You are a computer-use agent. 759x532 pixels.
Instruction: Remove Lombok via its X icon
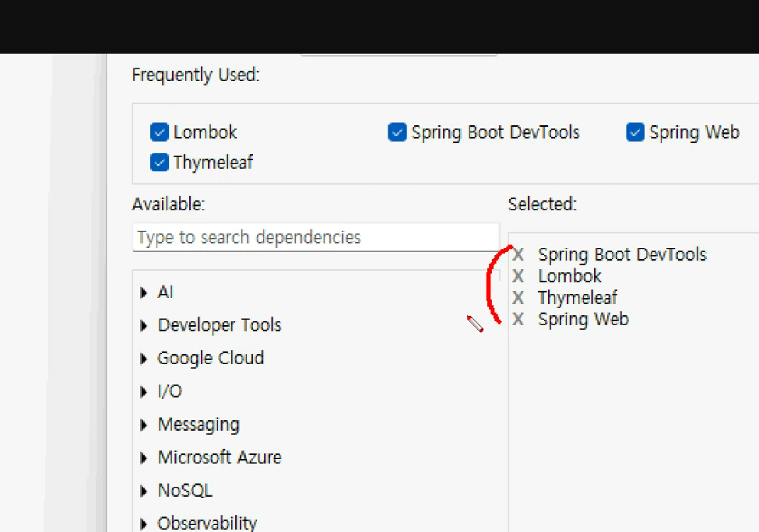518,276
